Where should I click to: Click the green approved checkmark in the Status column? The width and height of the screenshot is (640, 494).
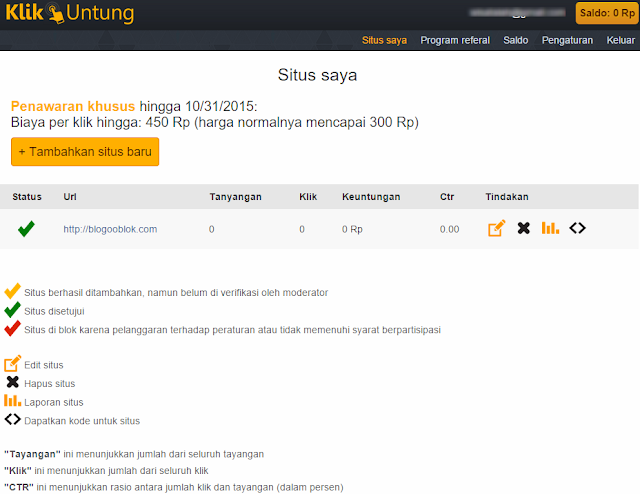pyautogui.click(x=27, y=229)
